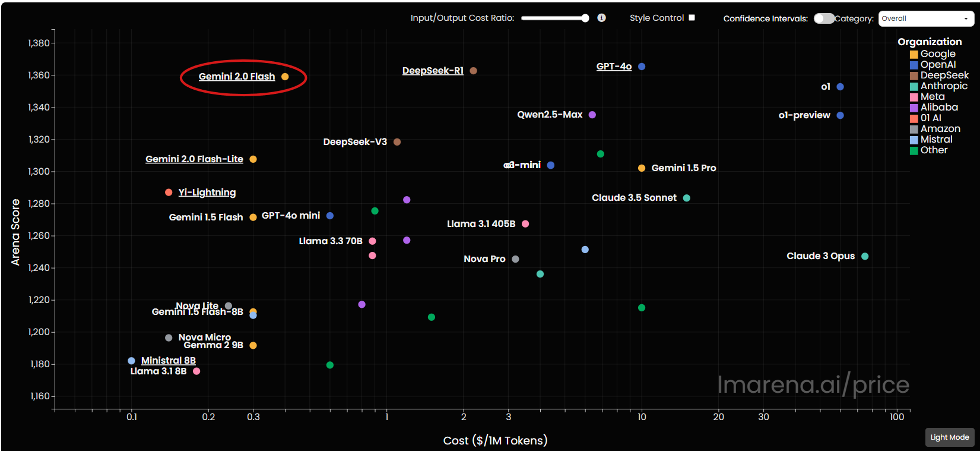Click the Cost ($/1M Tokens) axis title
This screenshot has width=980, height=451.
click(x=495, y=440)
